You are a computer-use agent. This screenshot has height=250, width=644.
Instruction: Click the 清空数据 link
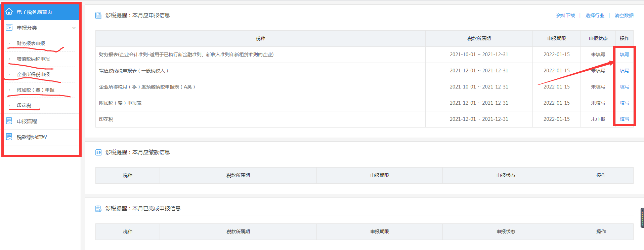[x=624, y=15]
